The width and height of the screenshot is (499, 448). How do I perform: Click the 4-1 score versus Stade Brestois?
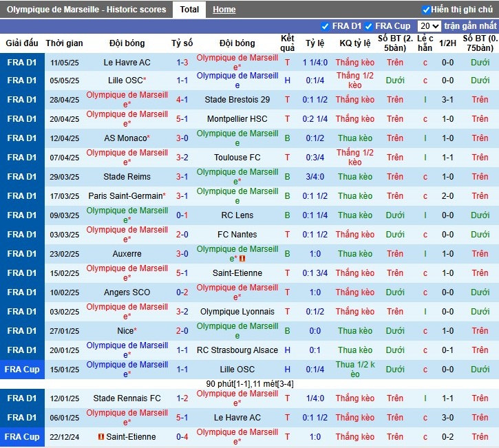pyautogui.click(x=182, y=100)
